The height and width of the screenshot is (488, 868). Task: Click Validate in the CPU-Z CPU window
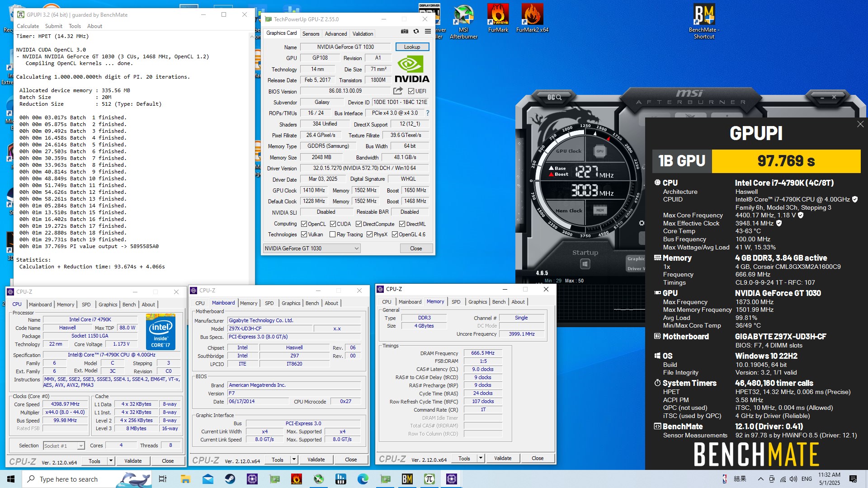[x=133, y=461]
